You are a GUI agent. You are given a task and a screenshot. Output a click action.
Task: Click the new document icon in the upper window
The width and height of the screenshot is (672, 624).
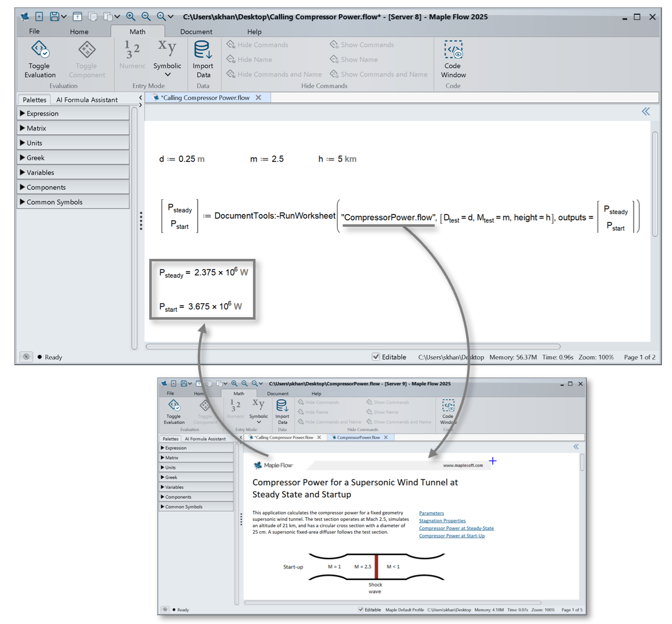coord(39,16)
